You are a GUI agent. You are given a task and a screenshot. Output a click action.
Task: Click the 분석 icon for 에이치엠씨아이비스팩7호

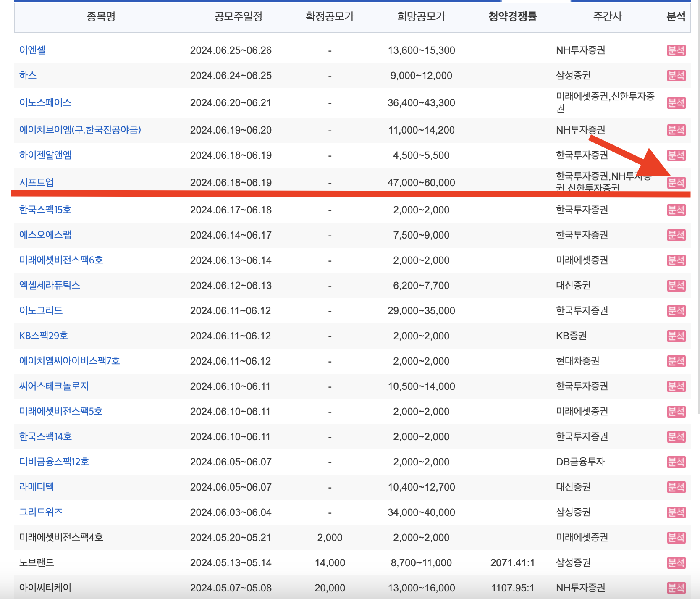[676, 361]
